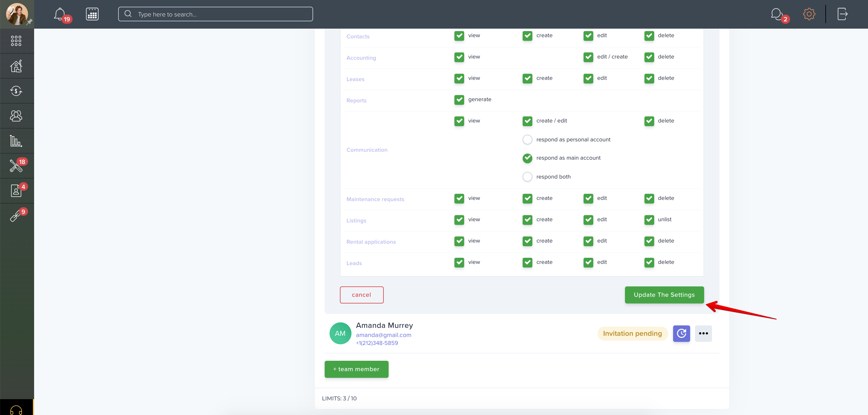Open the three-dot menu for Amanda Murrey
Screen dimensions: 868x415
[x=703, y=333]
